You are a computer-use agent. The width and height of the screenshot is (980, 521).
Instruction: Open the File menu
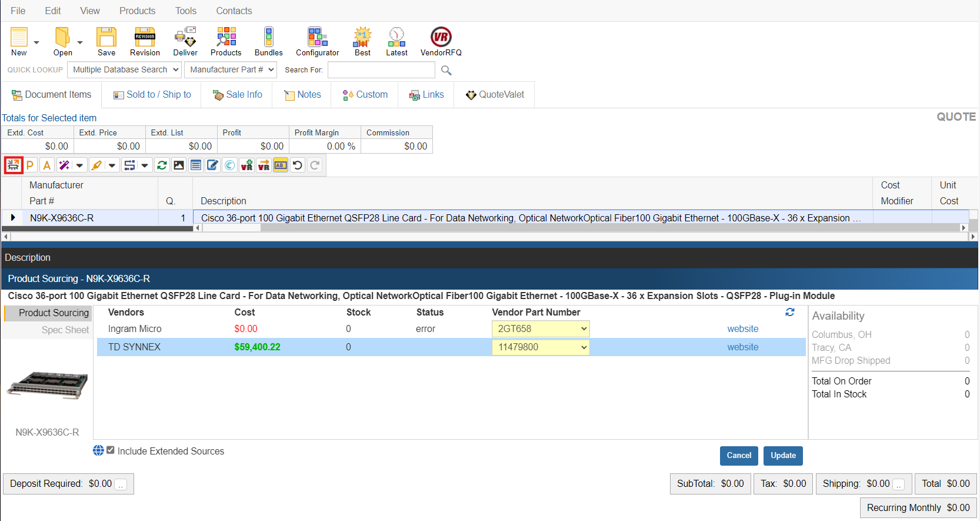(x=18, y=11)
